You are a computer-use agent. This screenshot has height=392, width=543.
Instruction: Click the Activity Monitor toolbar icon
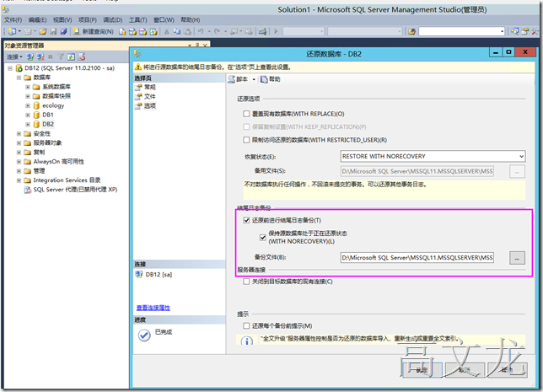(262, 31)
